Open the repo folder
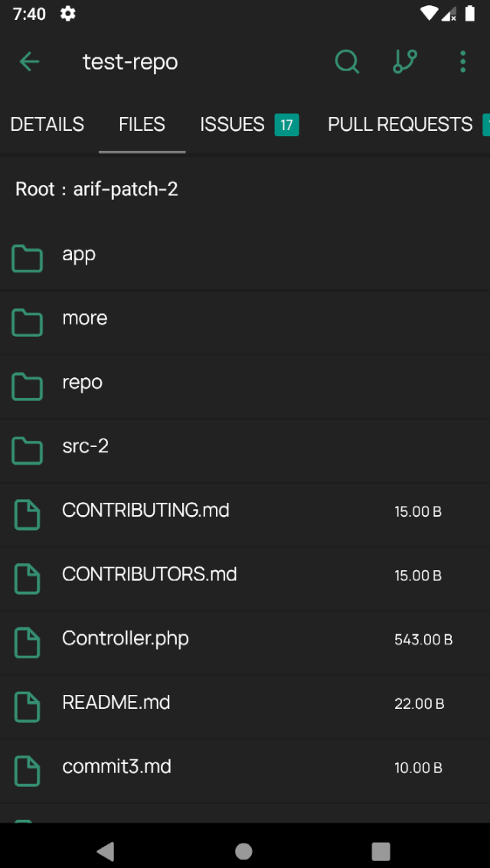 (x=245, y=387)
